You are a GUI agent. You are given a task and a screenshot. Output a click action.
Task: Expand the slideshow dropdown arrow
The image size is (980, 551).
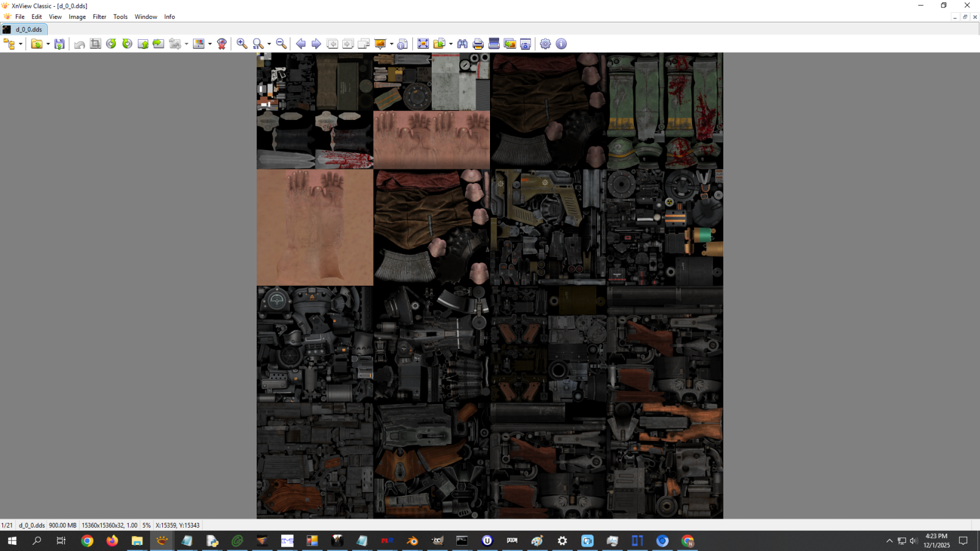(x=391, y=44)
